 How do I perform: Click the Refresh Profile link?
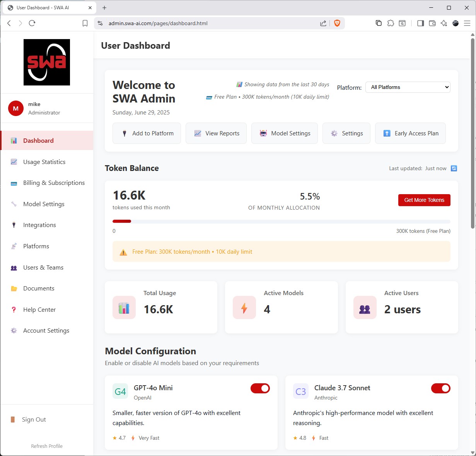tap(47, 446)
